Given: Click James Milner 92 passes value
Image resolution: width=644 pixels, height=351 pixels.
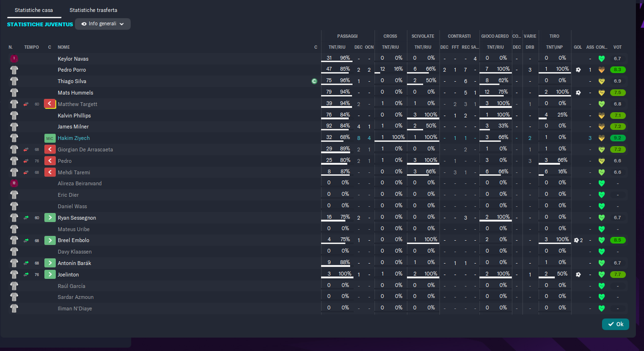Looking at the screenshot, I should tap(329, 126).
